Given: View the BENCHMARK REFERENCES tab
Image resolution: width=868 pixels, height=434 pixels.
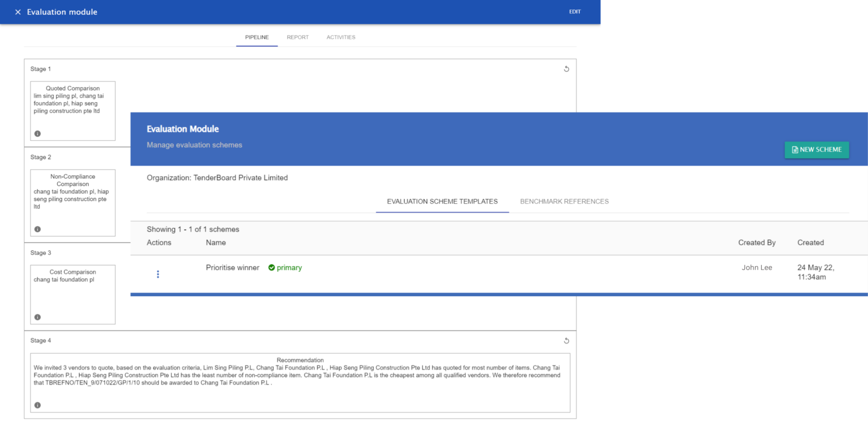Looking at the screenshot, I should coord(564,201).
